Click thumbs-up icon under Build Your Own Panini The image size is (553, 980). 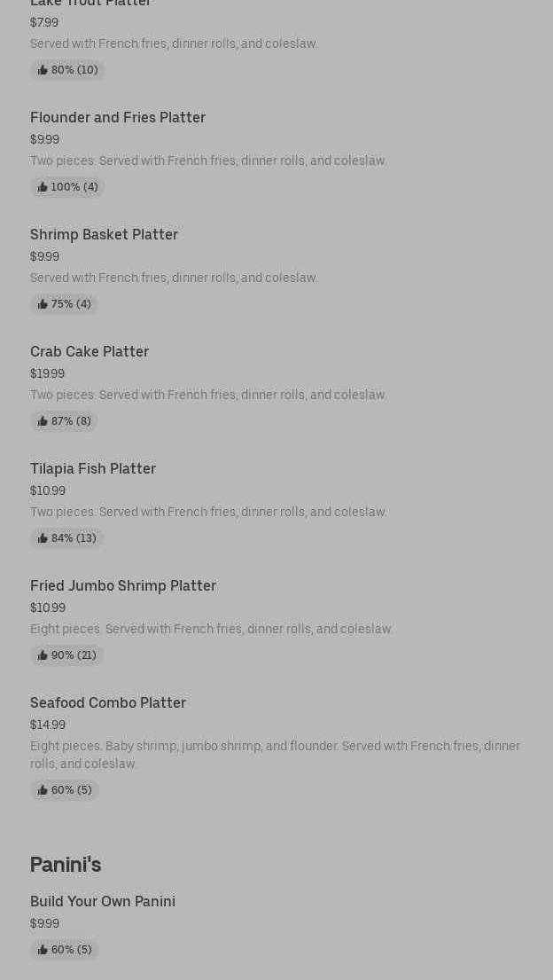tap(43, 950)
